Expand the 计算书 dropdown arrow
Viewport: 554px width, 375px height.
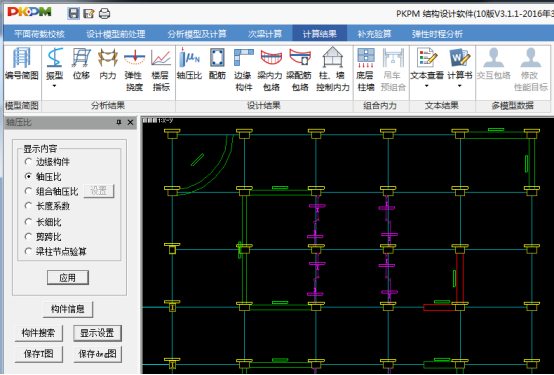point(459,86)
